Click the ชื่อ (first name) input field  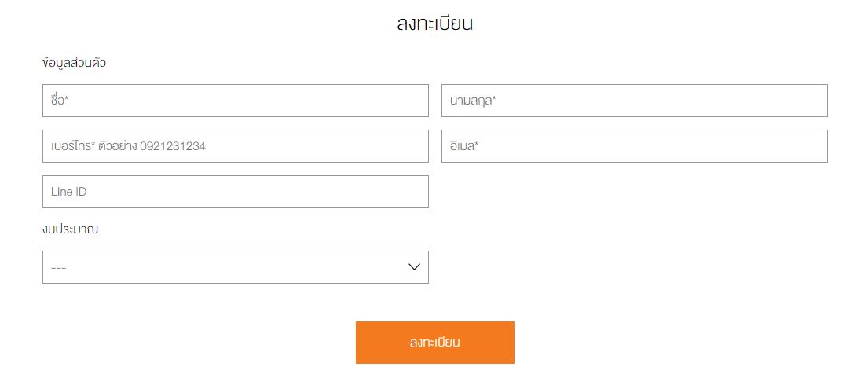(236, 101)
